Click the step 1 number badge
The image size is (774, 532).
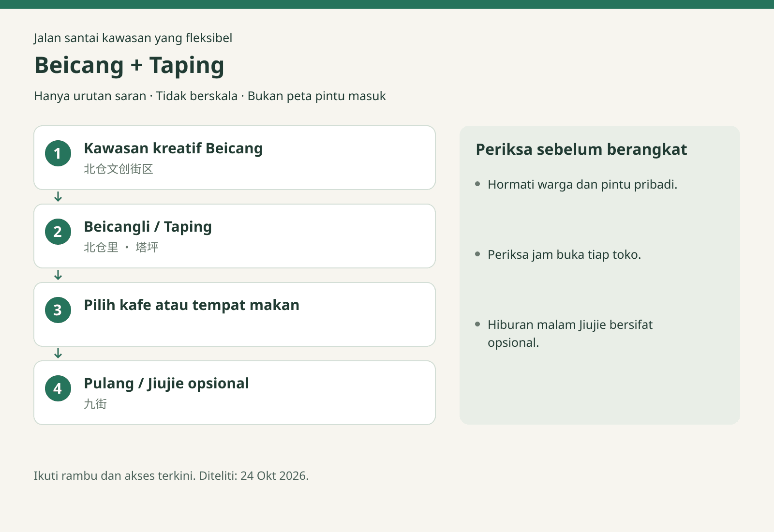(58, 153)
